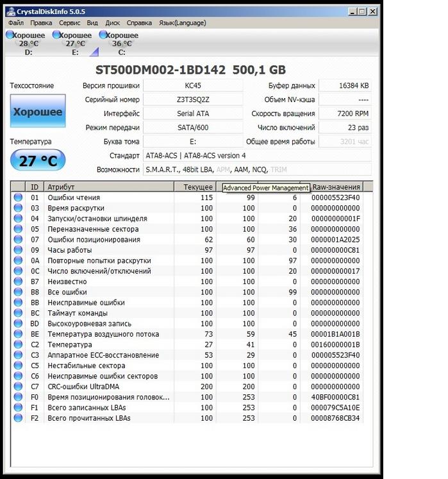Open the Файл menu
The width and height of the screenshot is (448, 479).
click(16, 23)
